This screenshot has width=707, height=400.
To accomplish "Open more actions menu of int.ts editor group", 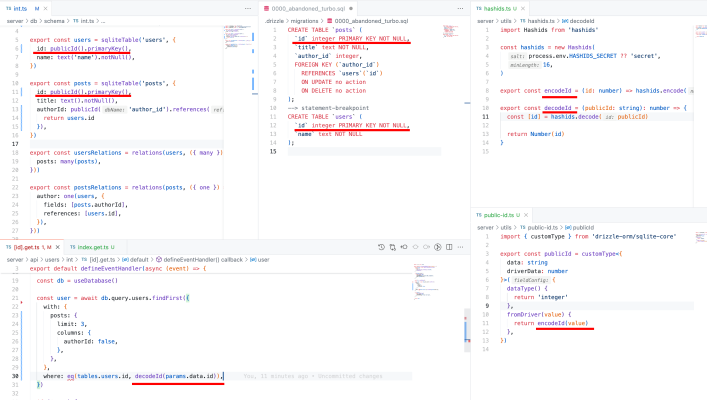I will (248, 9).
